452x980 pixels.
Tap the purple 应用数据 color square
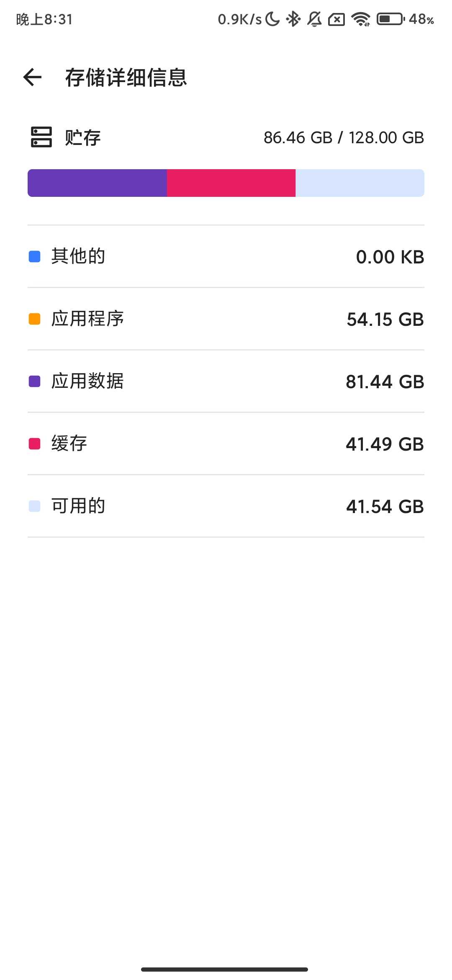(x=34, y=382)
